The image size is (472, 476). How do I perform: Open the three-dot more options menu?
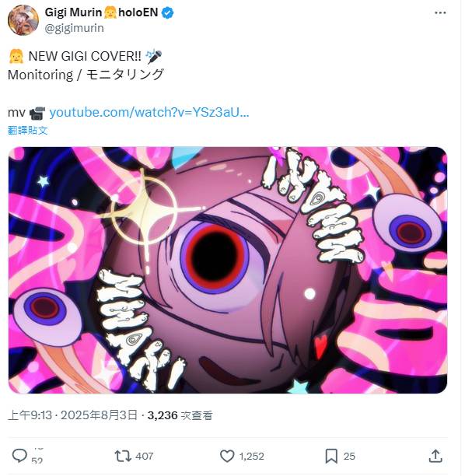(440, 12)
